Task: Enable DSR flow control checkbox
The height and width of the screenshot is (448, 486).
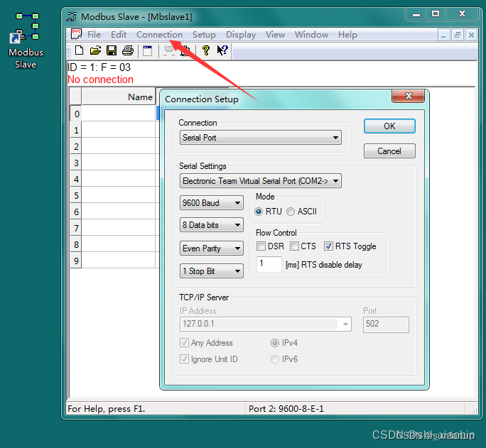Action: 261,246
